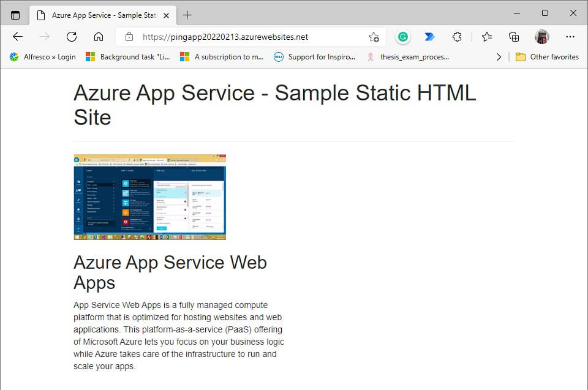Click the Azure portal screenshot image
588x390 pixels.
tap(149, 197)
